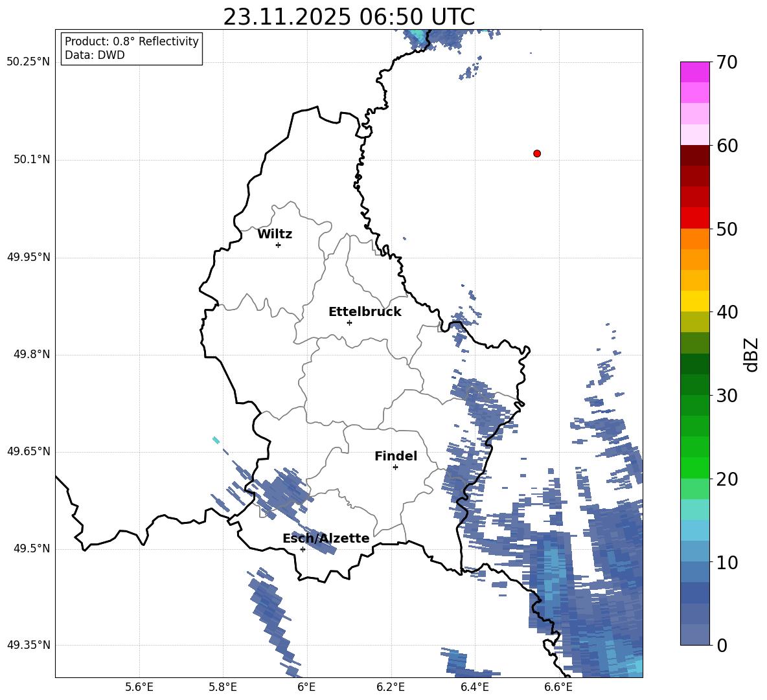Click the '6.2°E' longitude label

tap(391, 687)
